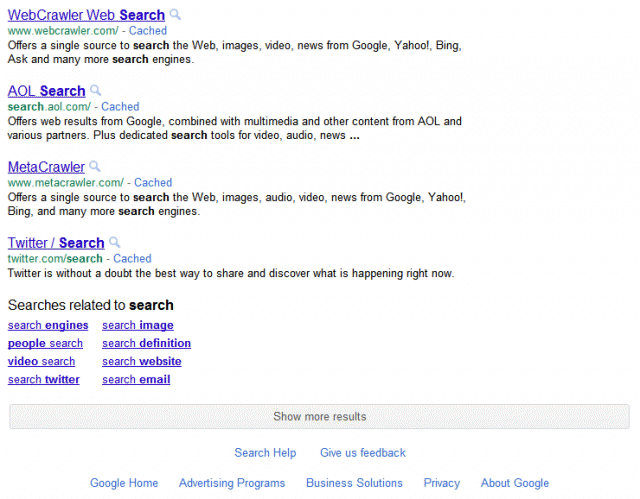
Task: Open the WebCrawler Web Search result
Action: [x=86, y=15]
